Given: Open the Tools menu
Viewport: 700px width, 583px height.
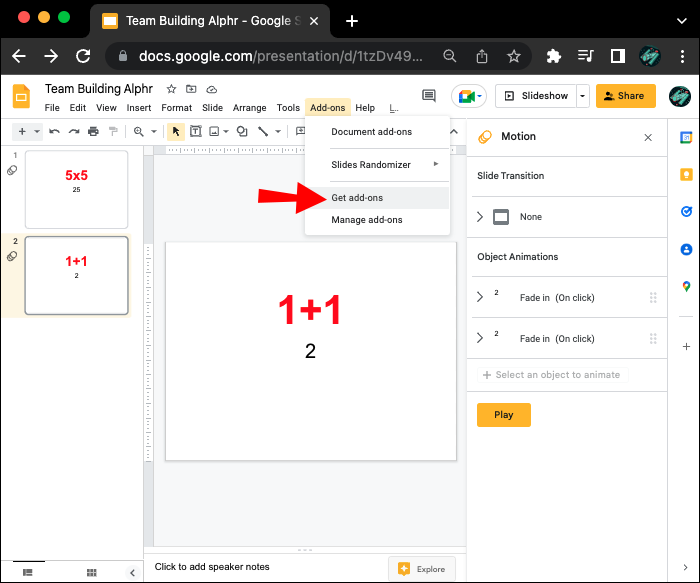Looking at the screenshot, I should [x=288, y=108].
